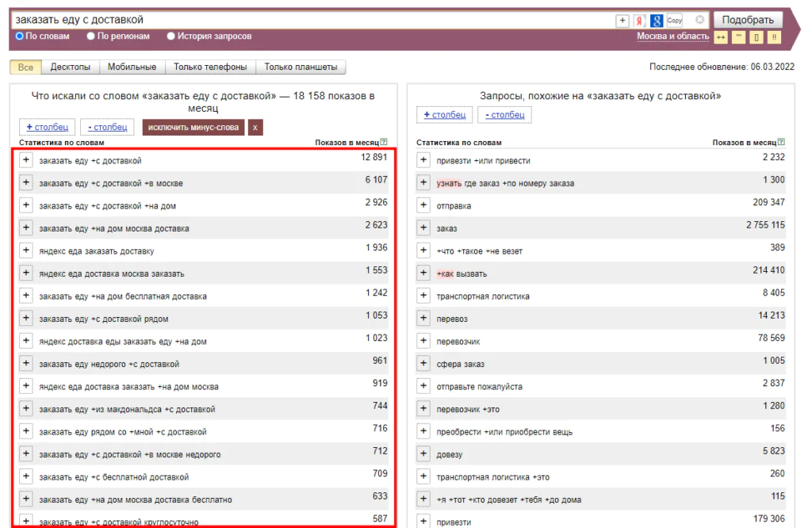Add similar query транспортная логистика with plus
The image size is (812, 528).
tap(423, 296)
